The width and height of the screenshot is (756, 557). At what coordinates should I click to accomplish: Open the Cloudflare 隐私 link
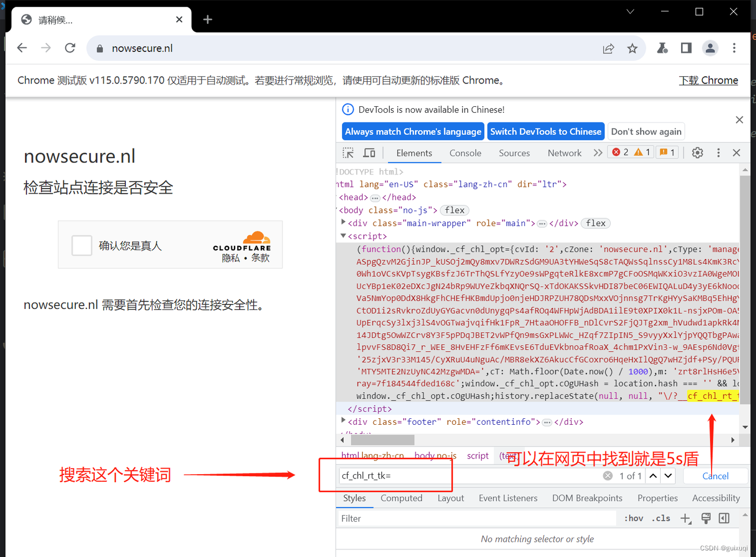coord(231,258)
